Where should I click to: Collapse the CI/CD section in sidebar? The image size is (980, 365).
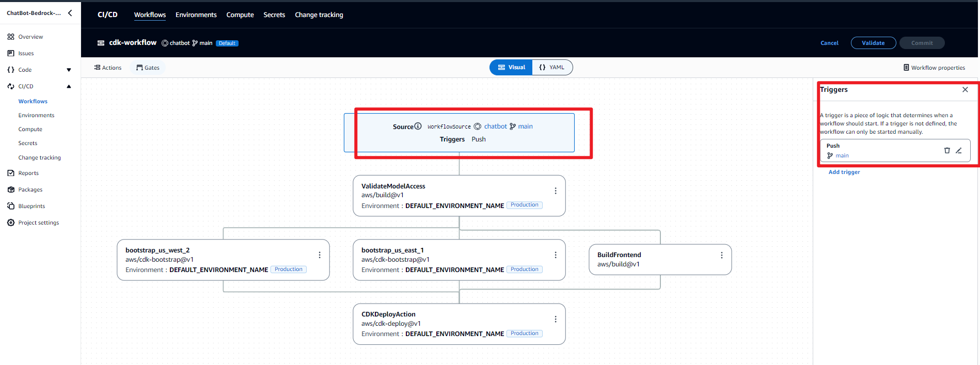(69, 86)
